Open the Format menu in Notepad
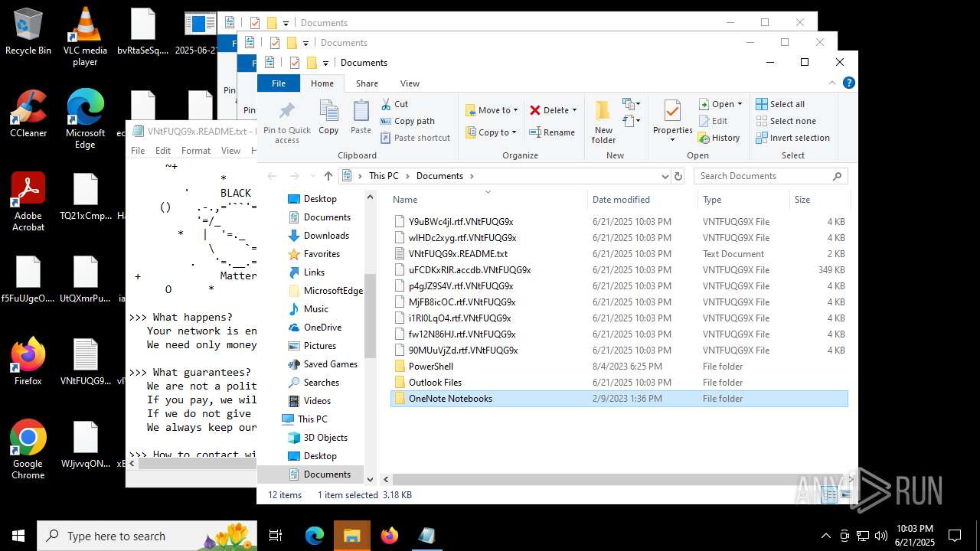The width and height of the screenshot is (980, 551). click(x=196, y=151)
